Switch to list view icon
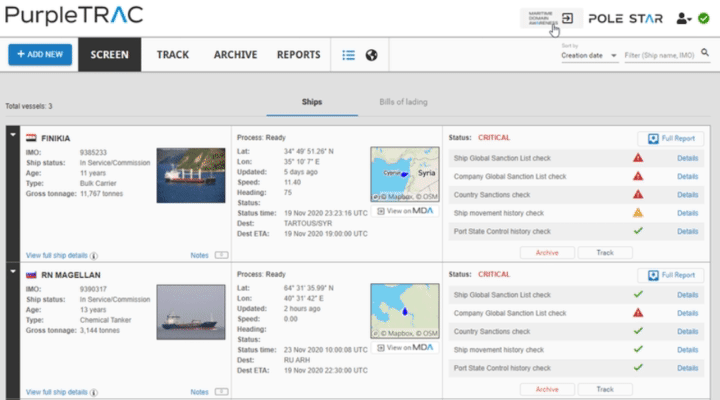 coord(348,55)
